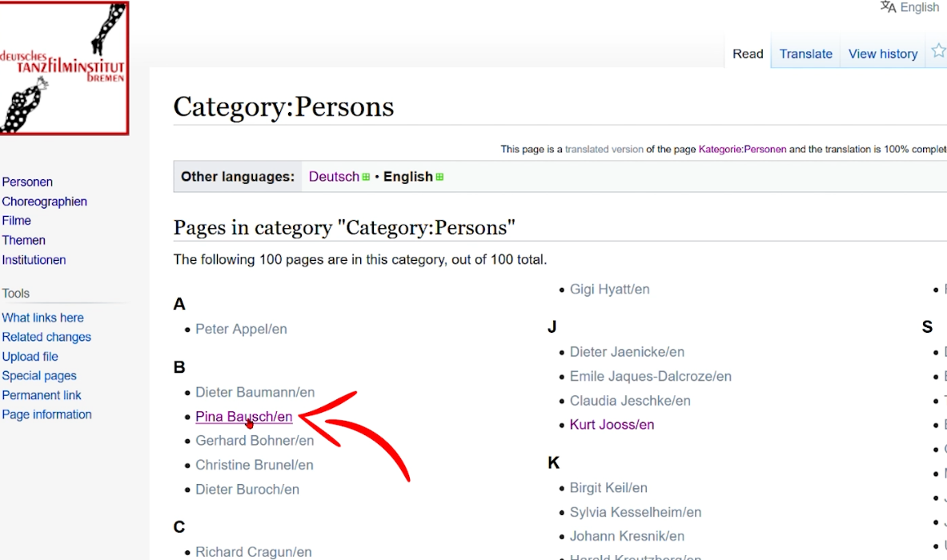This screenshot has width=947, height=560.
Task: Switch language to Deutsch
Action: coord(334,177)
